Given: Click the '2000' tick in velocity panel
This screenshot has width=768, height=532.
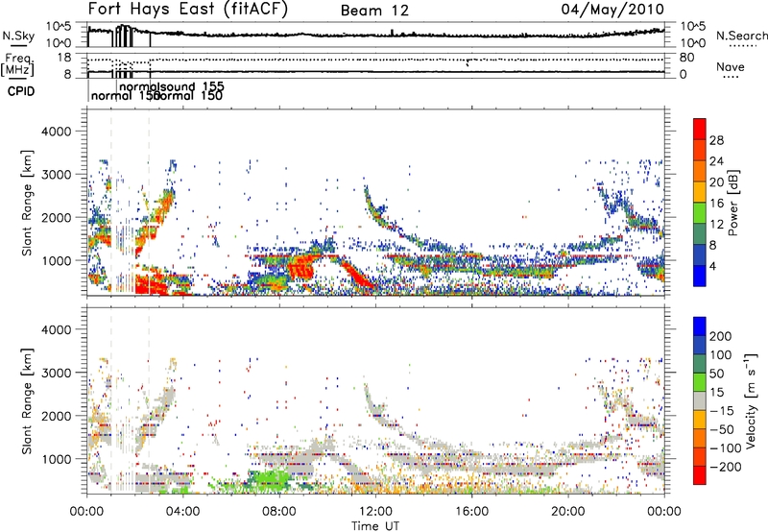Looking at the screenshot, I should [56, 416].
